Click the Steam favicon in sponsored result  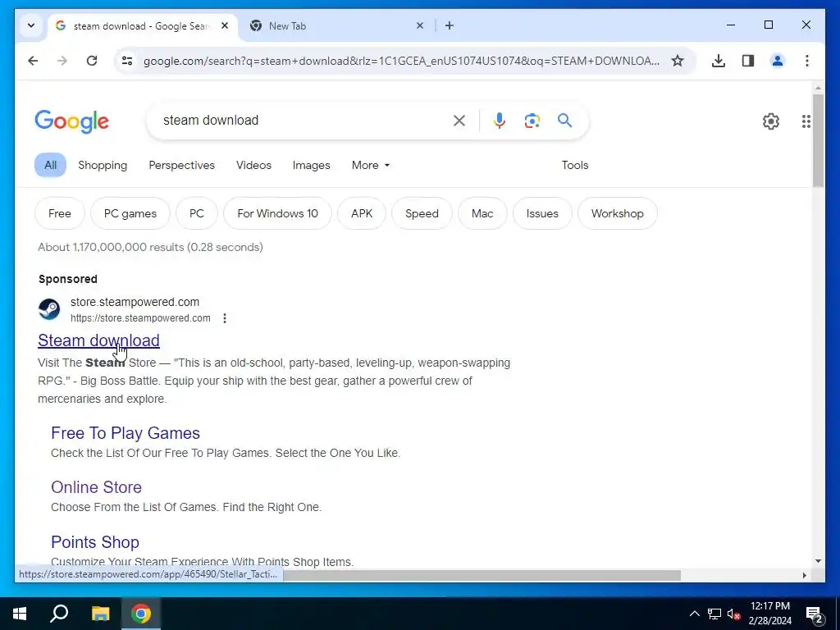(x=49, y=309)
